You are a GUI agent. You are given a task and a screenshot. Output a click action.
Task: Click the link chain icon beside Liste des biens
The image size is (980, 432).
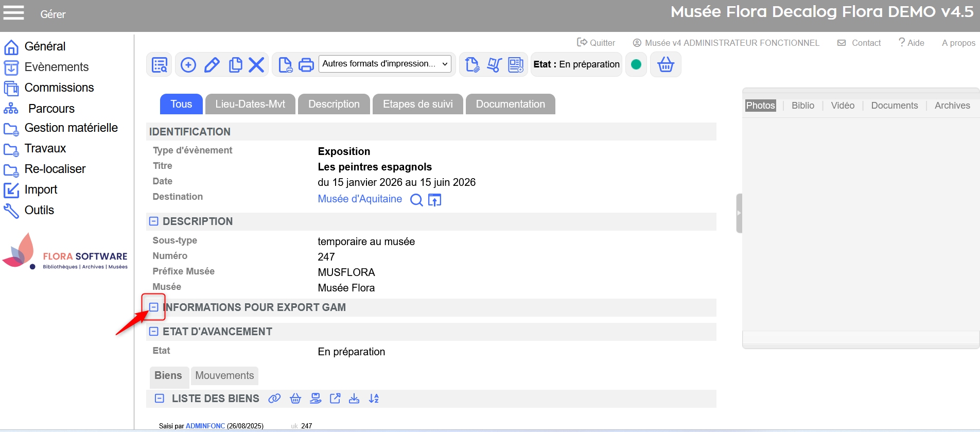click(x=274, y=399)
